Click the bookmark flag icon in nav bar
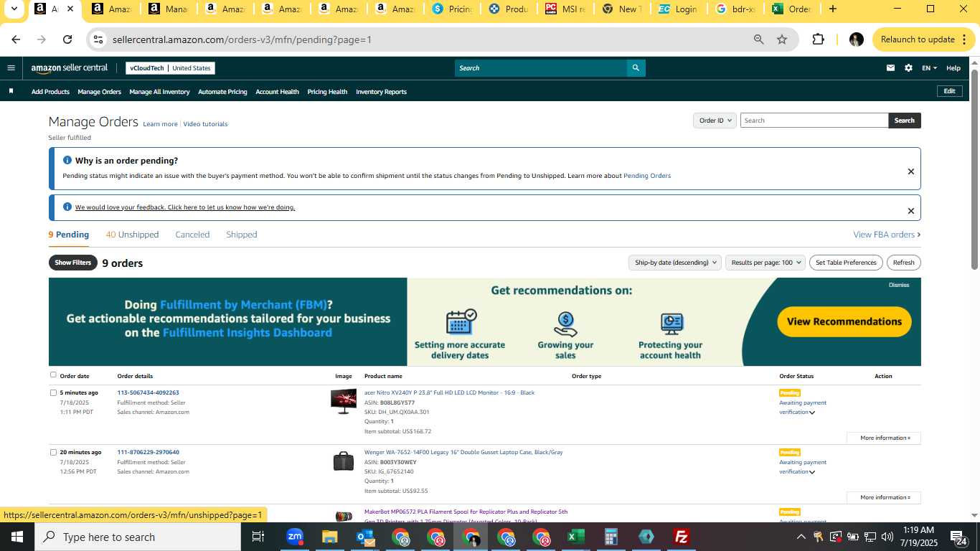The height and width of the screenshot is (551, 980). 11,91
